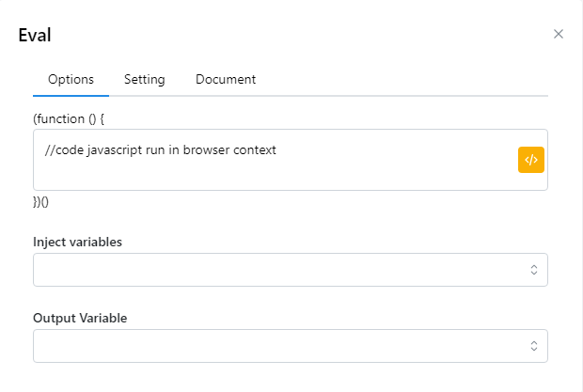Click the Eval dialog title
583x392 pixels.
[35, 36]
